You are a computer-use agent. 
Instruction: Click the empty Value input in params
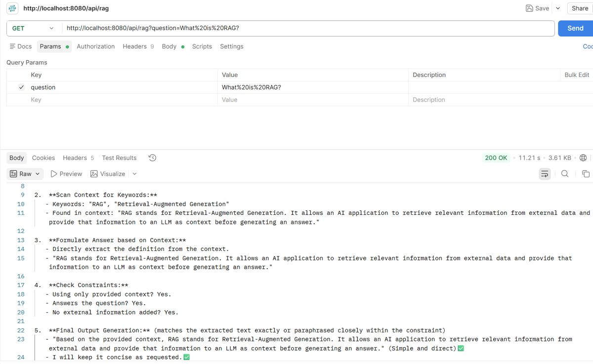313,100
